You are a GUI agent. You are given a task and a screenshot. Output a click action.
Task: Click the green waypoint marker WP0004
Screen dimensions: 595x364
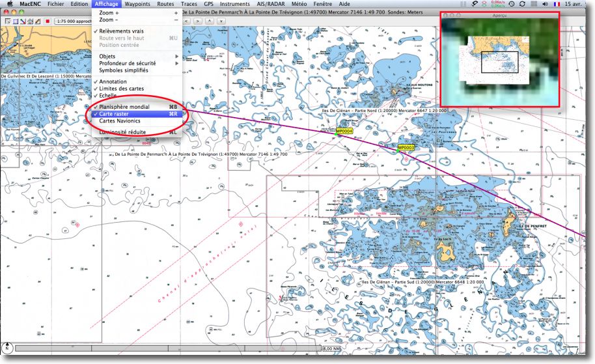335,134
